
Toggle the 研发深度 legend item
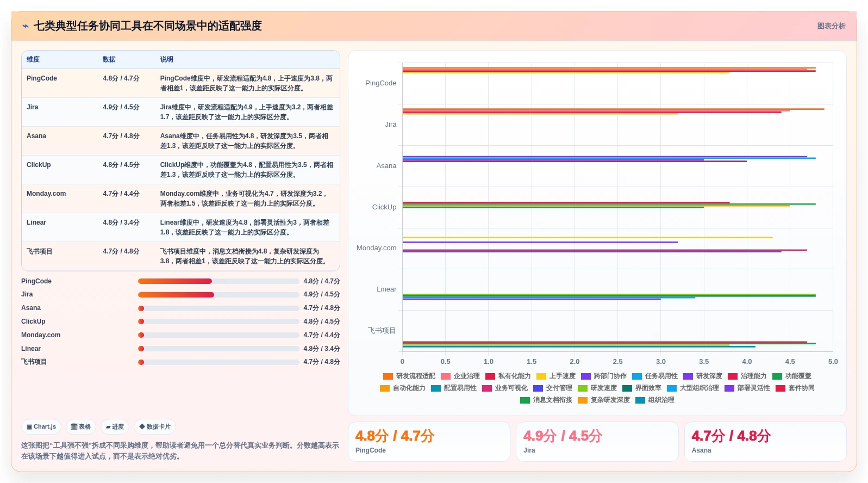click(703, 376)
